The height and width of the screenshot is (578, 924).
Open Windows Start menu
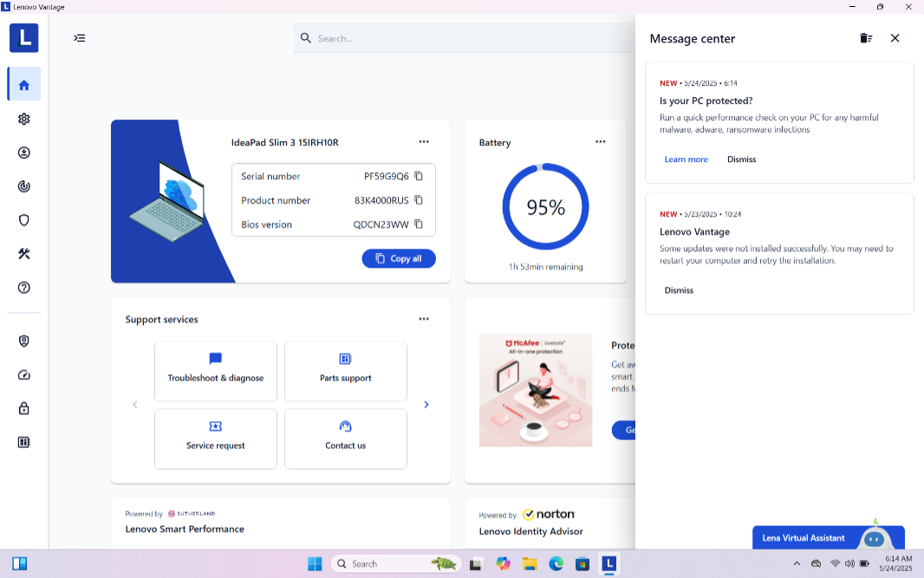click(315, 564)
